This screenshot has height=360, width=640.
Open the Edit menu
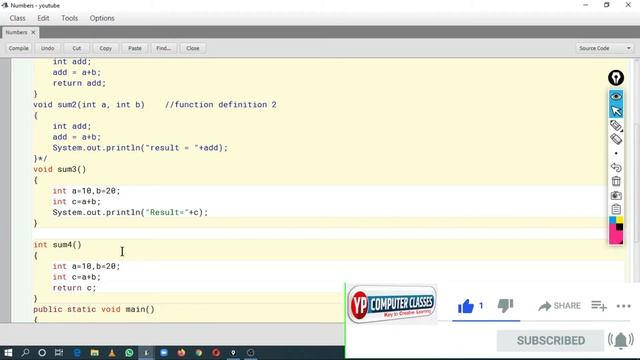pyautogui.click(x=43, y=18)
